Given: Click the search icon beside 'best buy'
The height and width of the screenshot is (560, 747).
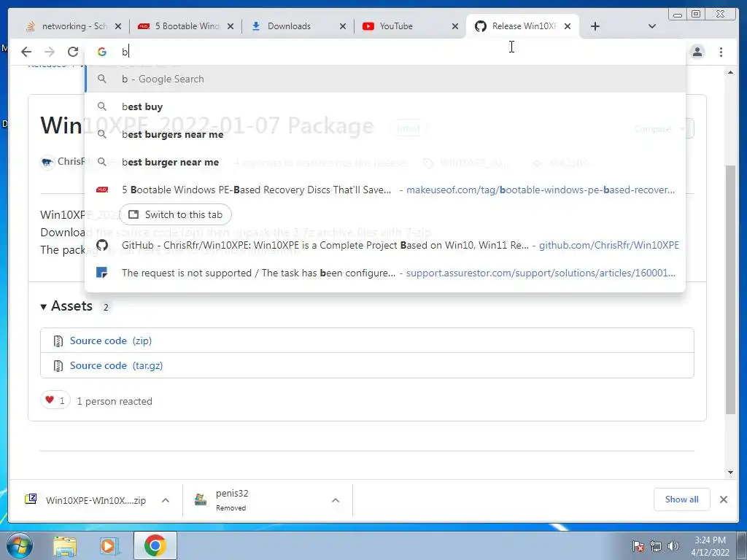Looking at the screenshot, I should [x=102, y=106].
